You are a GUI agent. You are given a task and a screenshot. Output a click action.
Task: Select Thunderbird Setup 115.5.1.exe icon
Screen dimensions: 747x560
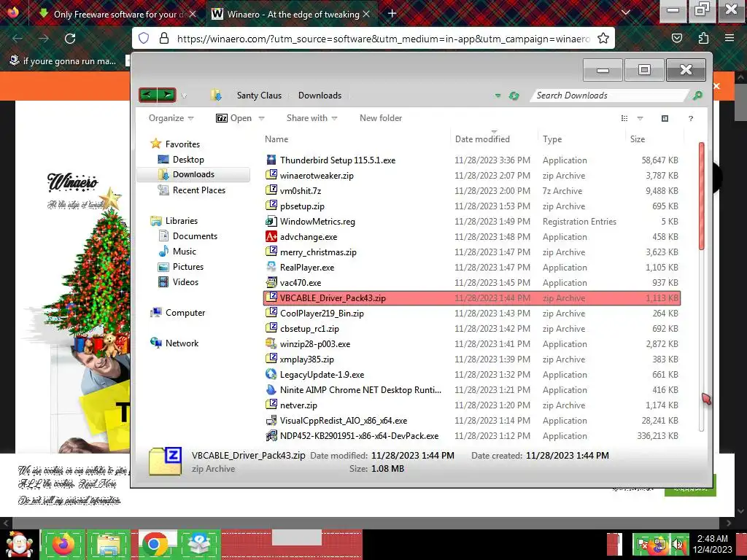(271, 160)
